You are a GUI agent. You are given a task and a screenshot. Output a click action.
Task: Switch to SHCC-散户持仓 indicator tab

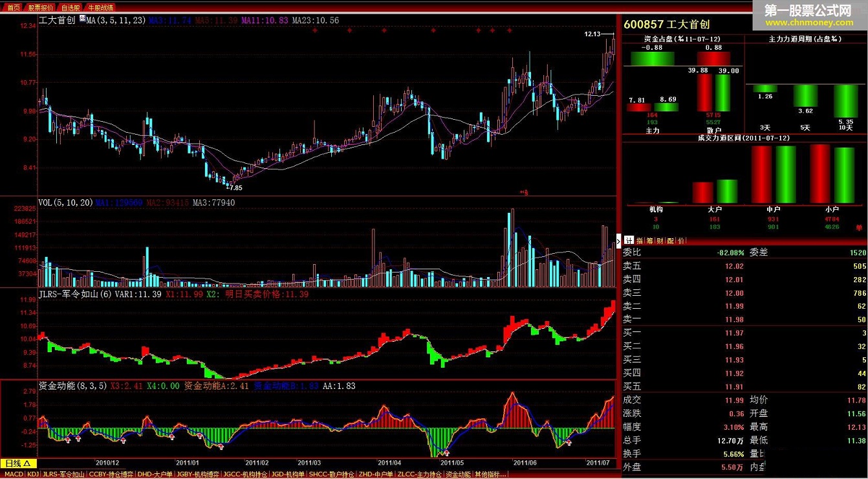click(332, 474)
